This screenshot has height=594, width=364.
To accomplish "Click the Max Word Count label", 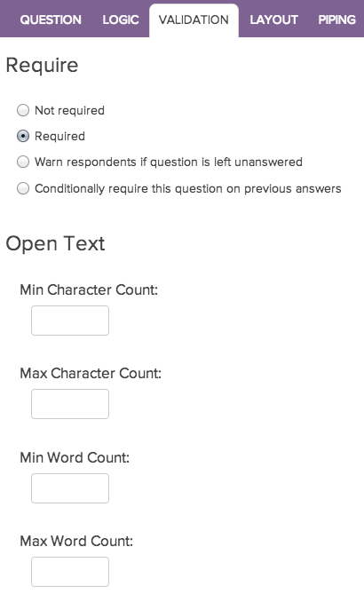I will (76, 541).
